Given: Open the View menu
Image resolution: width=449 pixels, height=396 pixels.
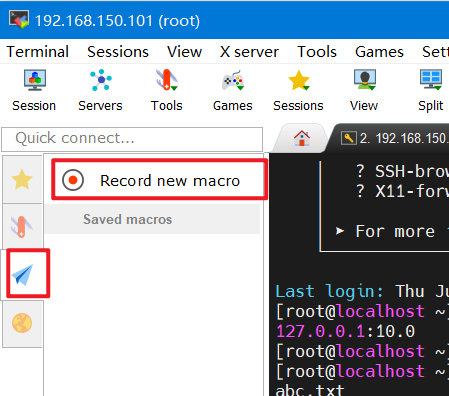Looking at the screenshot, I should (184, 52).
